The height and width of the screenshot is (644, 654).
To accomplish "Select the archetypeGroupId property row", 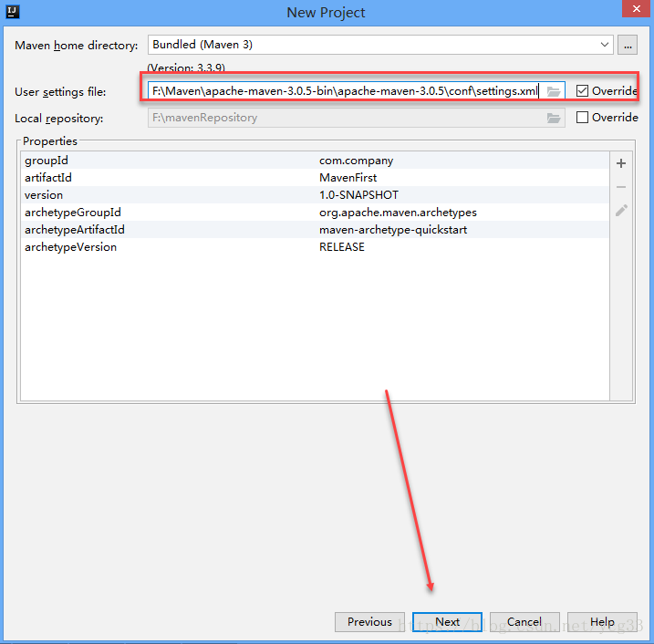I will [315, 213].
